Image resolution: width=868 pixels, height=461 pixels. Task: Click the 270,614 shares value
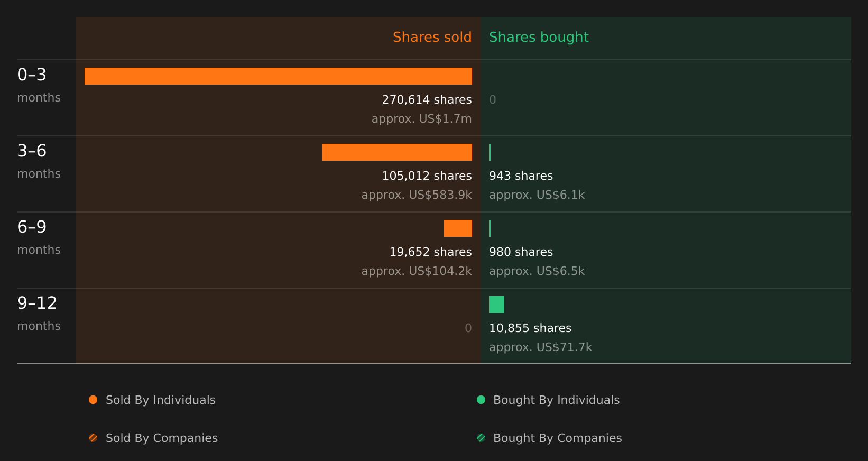click(427, 100)
